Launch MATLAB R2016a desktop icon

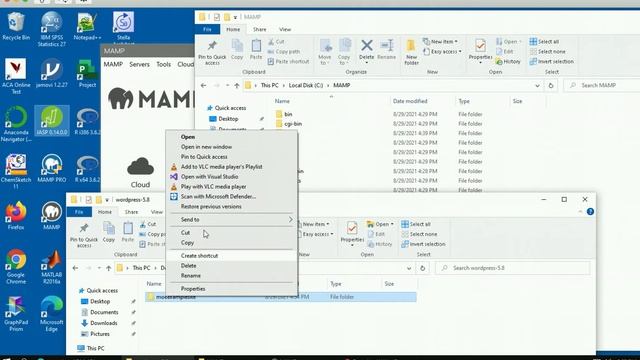(x=51, y=266)
